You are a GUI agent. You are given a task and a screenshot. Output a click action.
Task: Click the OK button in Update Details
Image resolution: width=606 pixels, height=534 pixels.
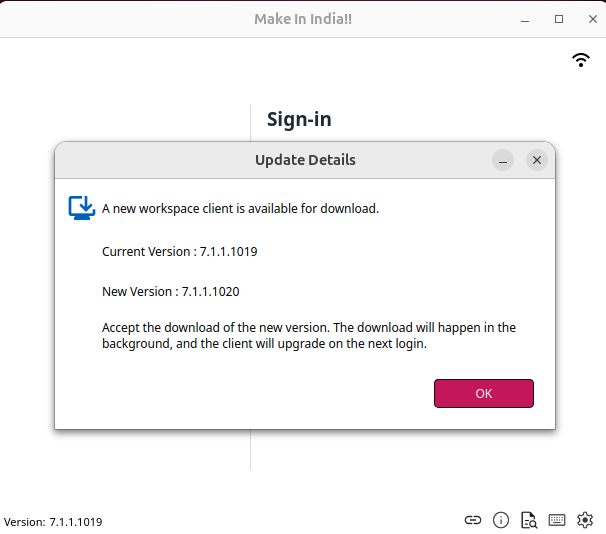484,393
